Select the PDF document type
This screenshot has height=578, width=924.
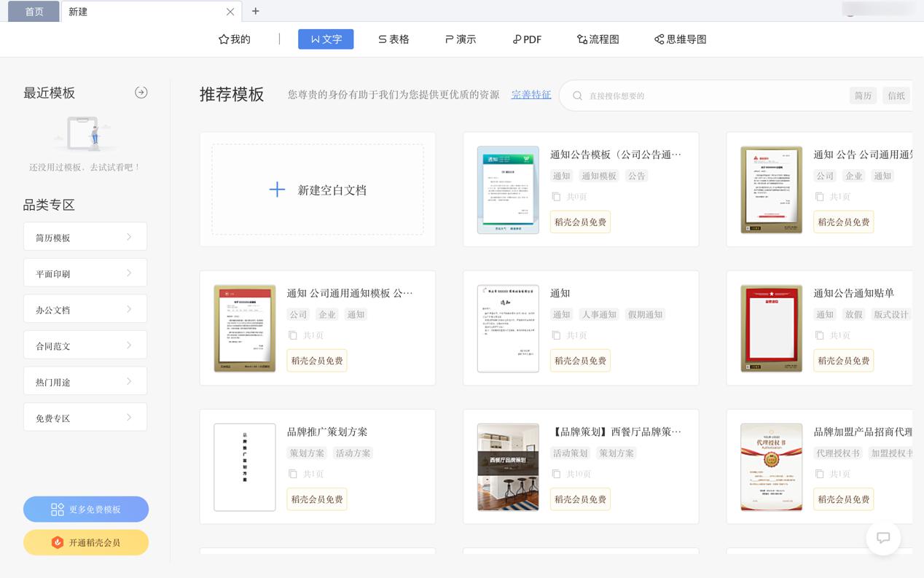527,39
